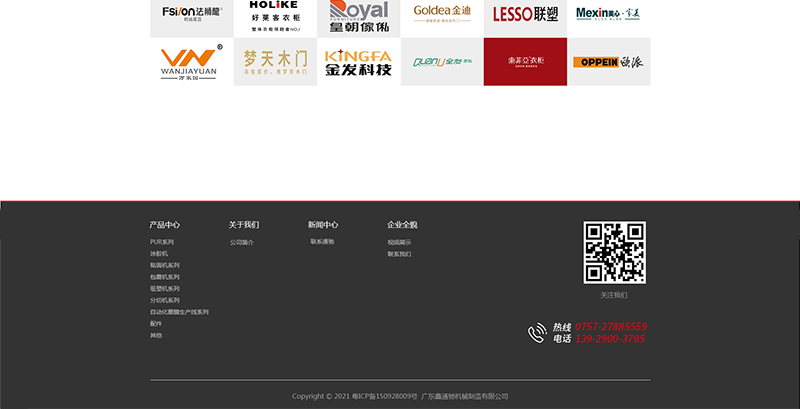Click the QR code image
This screenshot has width=800, height=409.
tap(614, 252)
